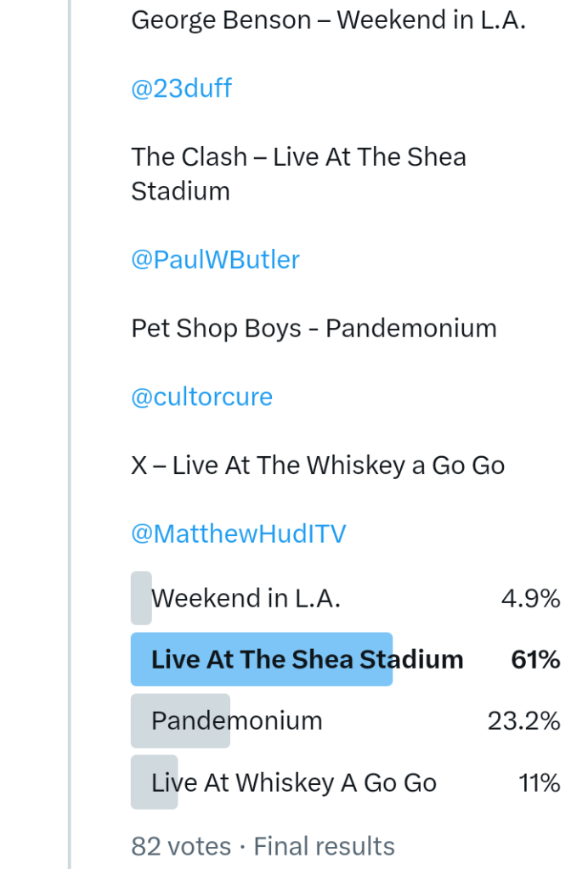Open the @23duff profile mention
588x869 pixels.
[x=181, y=89]
